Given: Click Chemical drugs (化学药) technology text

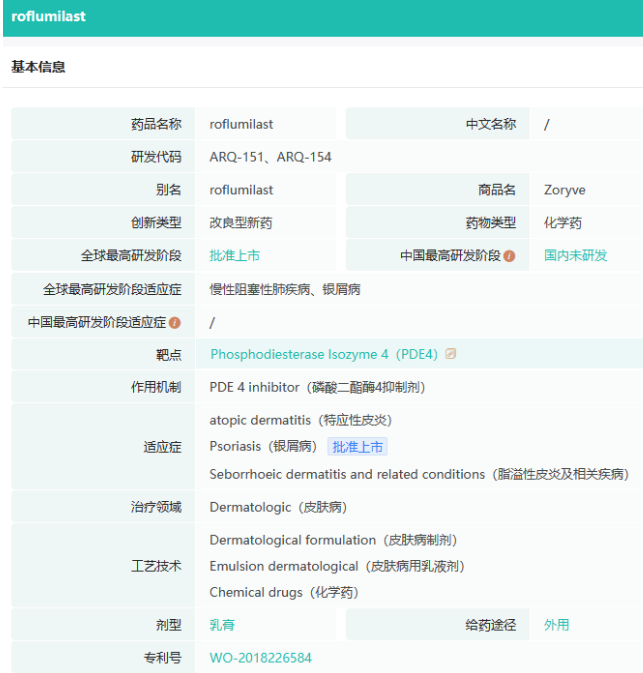Looking at the screenshot, I should click(284, 593).
